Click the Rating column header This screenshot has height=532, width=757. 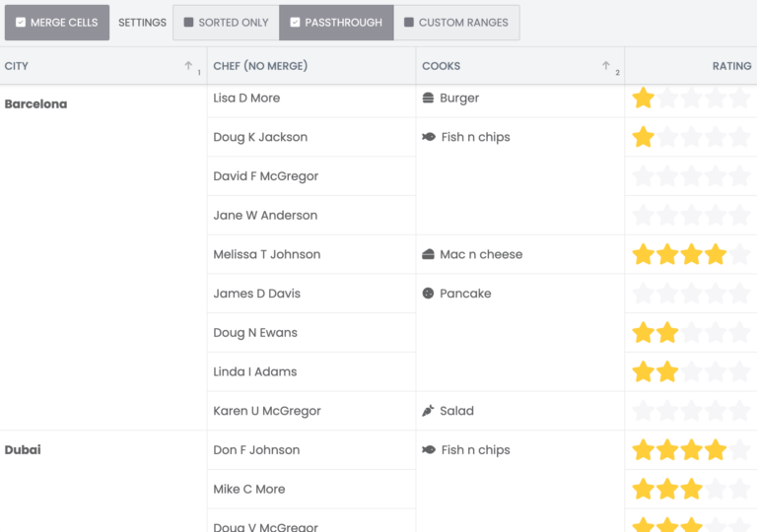coord(691,66)
